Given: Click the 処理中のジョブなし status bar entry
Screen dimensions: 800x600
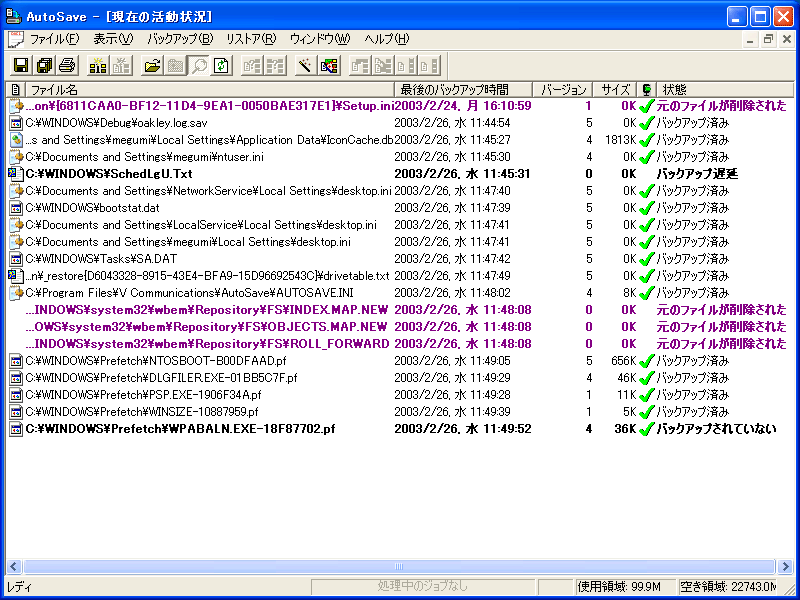Looking at the screenshot, I should [x=422, y=587].
